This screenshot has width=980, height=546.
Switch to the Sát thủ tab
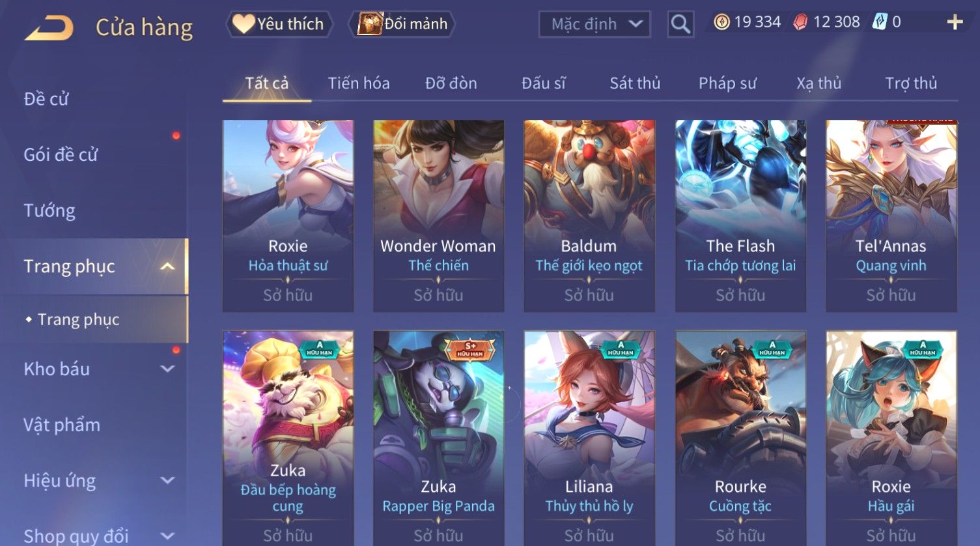(x=635, y=83)
